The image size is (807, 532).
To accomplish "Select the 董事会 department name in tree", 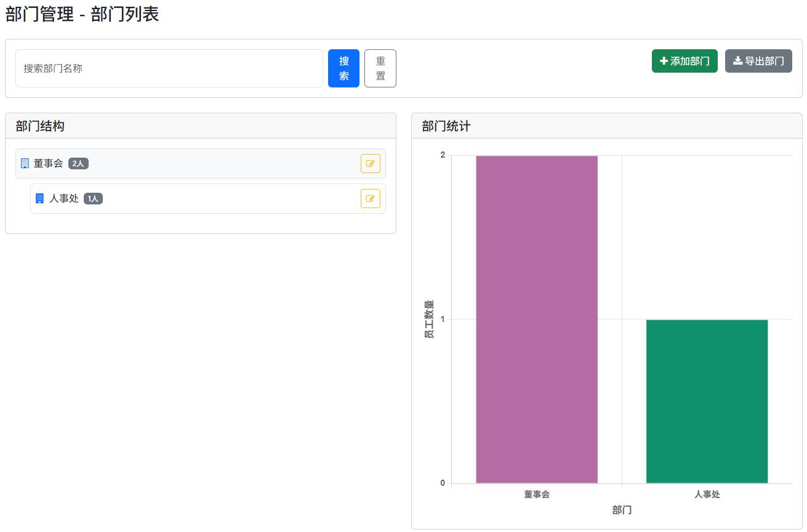I will [x=49, y=164].
